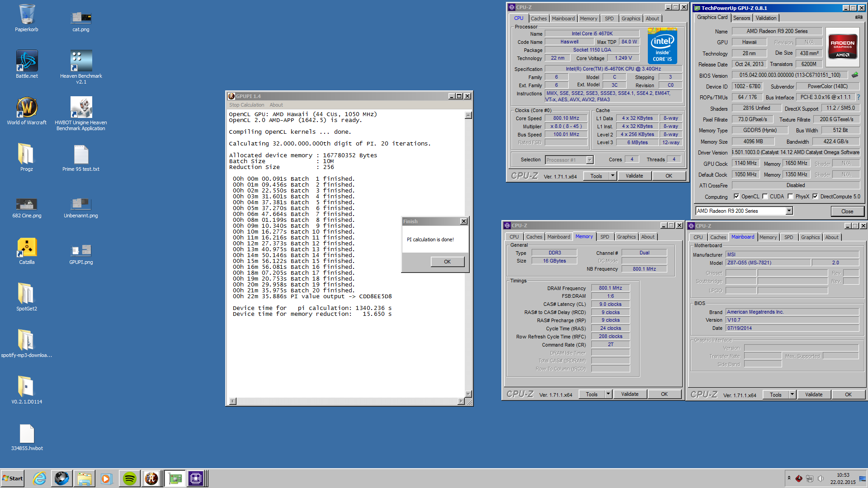Click Validate in the CPU tab window
868x488 pixels.
(x=634, y=176)
